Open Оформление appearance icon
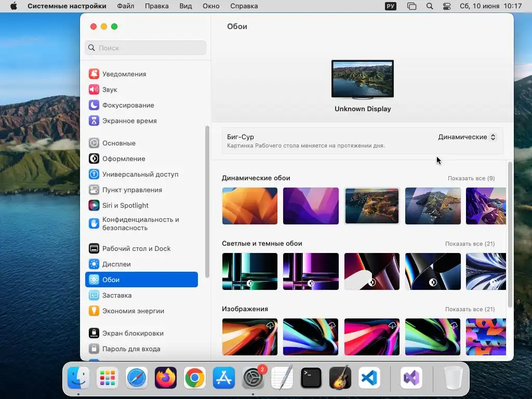This screenshot has height=399, width=532. [94, 159]
